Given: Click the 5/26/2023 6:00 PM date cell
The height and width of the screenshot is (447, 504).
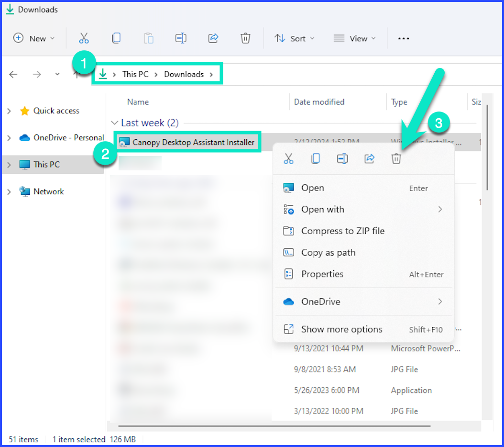Looking at the screenshot, I should (327, 391).
